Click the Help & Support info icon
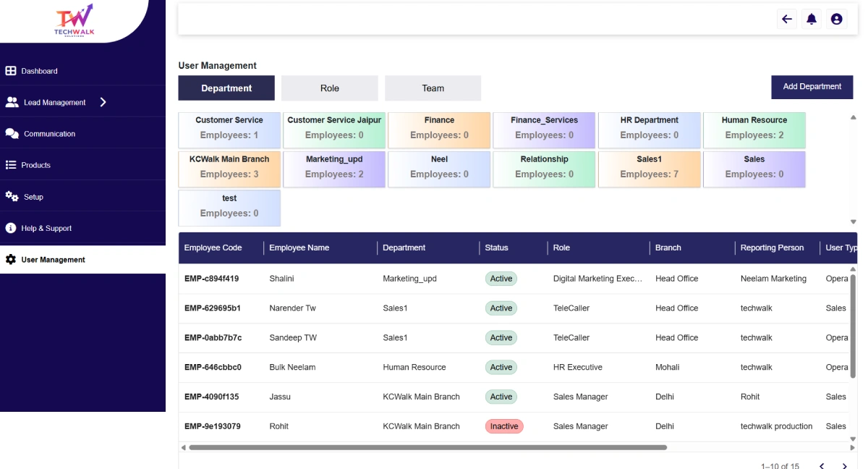 pyautogui.click(x=11, y=228)
